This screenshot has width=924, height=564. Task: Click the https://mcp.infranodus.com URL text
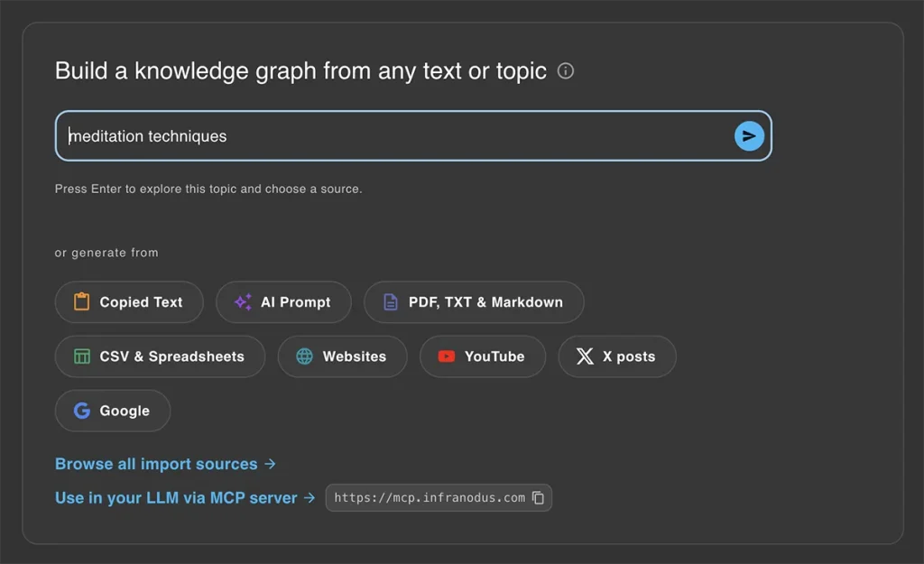(x=430, y=497)
